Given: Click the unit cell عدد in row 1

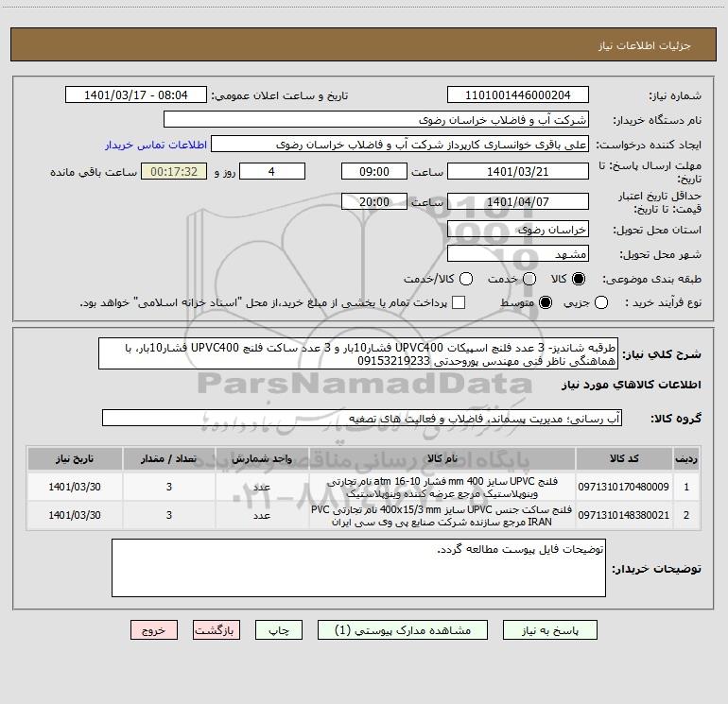Looking at the screenshot, I should [x=262, y=487].
